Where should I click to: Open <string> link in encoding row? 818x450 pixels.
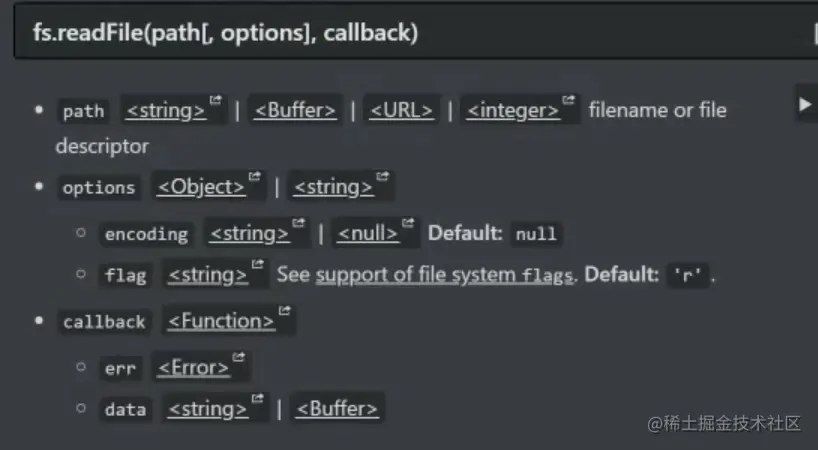tap(249, 233)
